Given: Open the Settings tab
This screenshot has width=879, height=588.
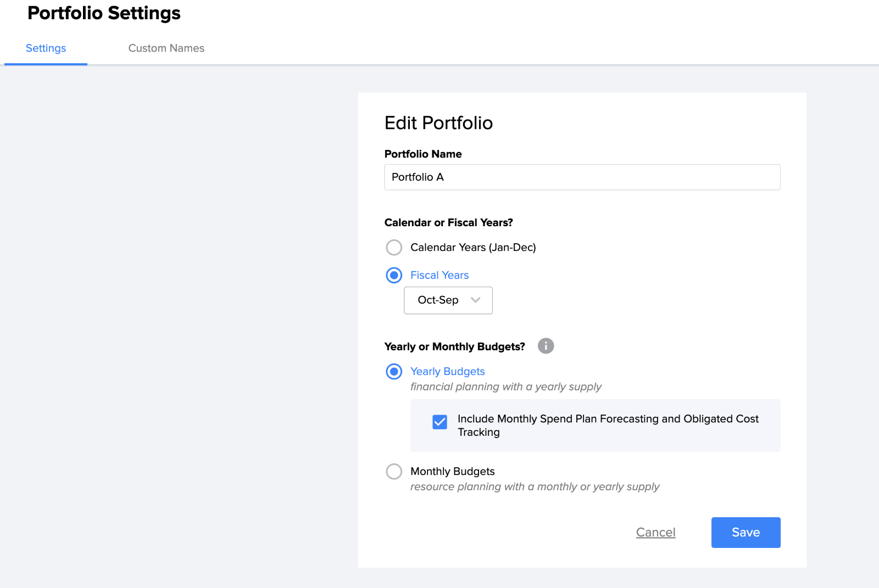Looking at the screenshot, I should (x=46, y=48).
